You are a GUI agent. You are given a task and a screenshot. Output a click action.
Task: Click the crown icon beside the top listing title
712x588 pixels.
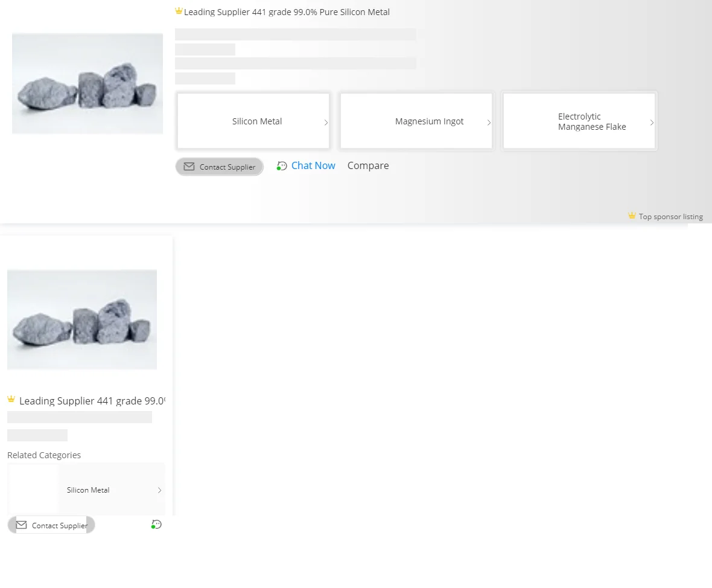tap(179, 11)
